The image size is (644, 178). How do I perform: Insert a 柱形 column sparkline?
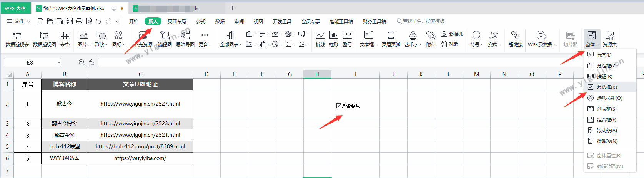click(x=334, y=39)
